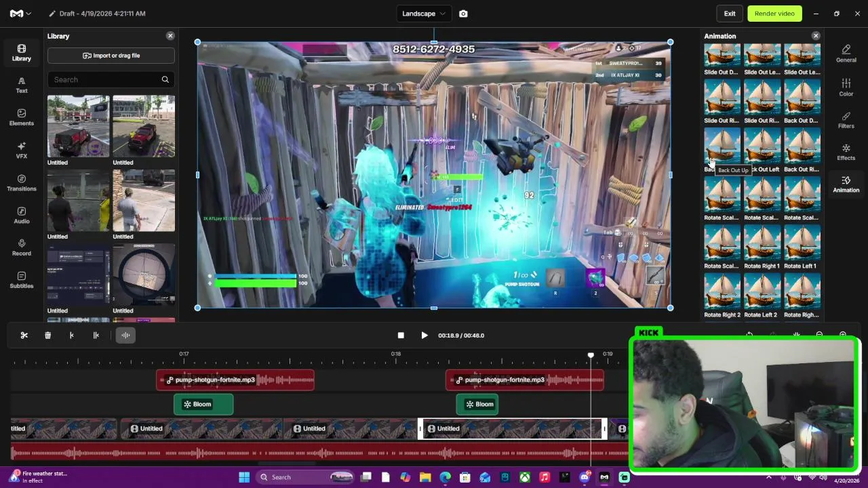Screen dimensions: 868x488
Task: Stop playback with the stop button
Action: pyautogui.click(x=401, y=335)
